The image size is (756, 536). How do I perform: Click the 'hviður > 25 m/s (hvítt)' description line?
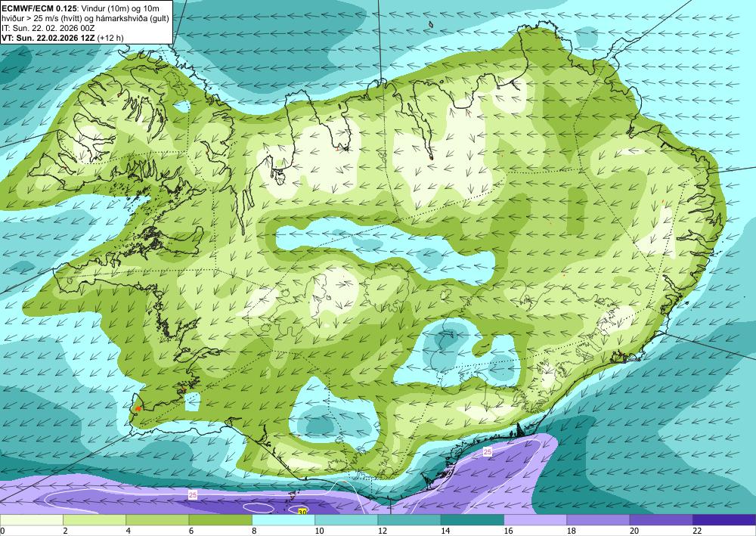(85, 18)
